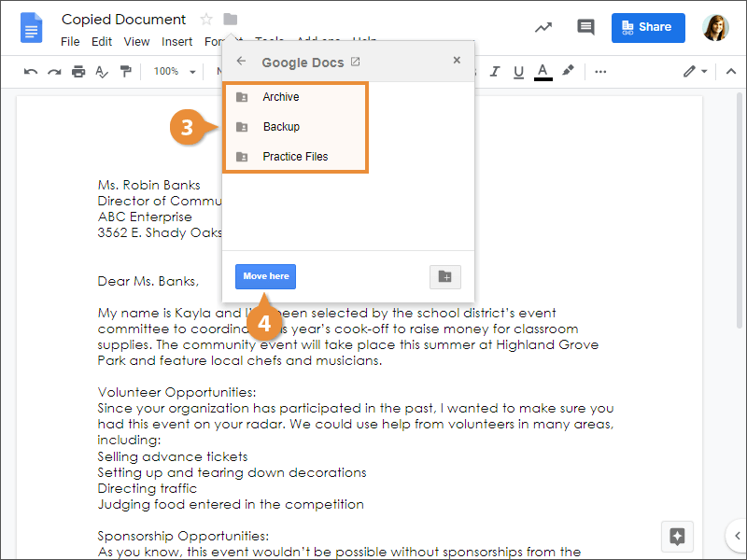Open the activity dashboard trend icon
Screen dimensions: 747x560
coord(543,28)
